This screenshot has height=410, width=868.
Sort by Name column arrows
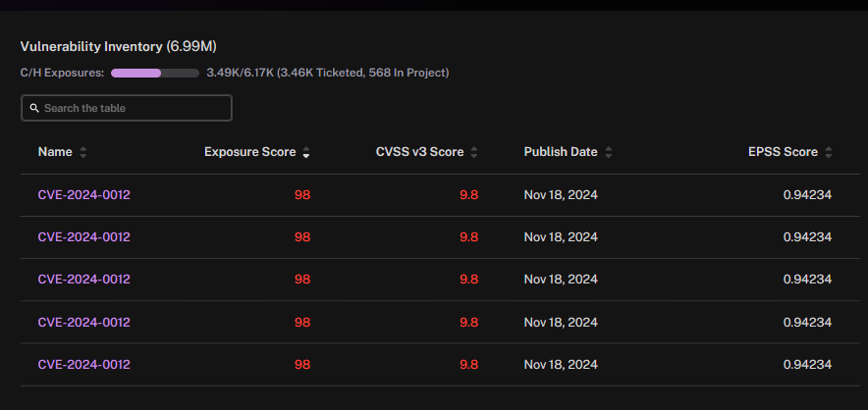point(83,152)
